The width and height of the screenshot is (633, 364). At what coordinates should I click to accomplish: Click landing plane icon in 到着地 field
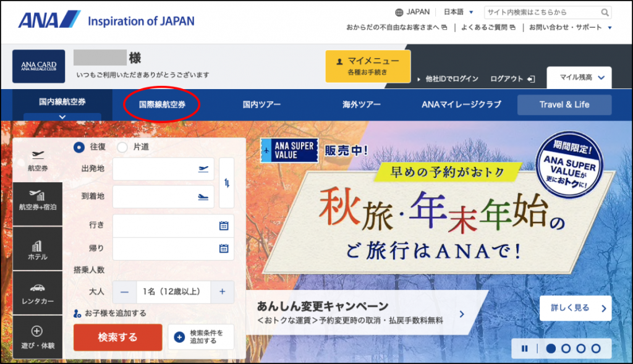click(203, 197)
